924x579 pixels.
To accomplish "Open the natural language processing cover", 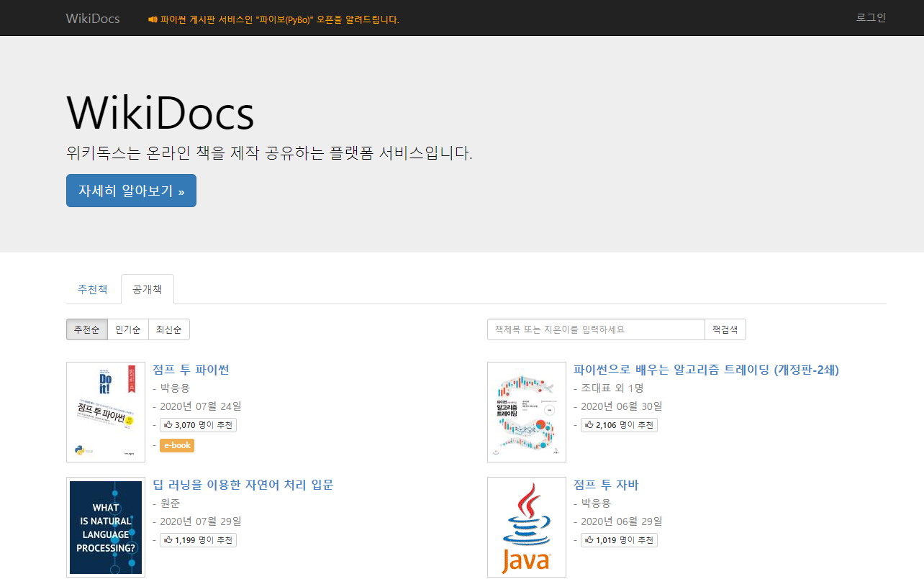I will (x=106, y=527).
